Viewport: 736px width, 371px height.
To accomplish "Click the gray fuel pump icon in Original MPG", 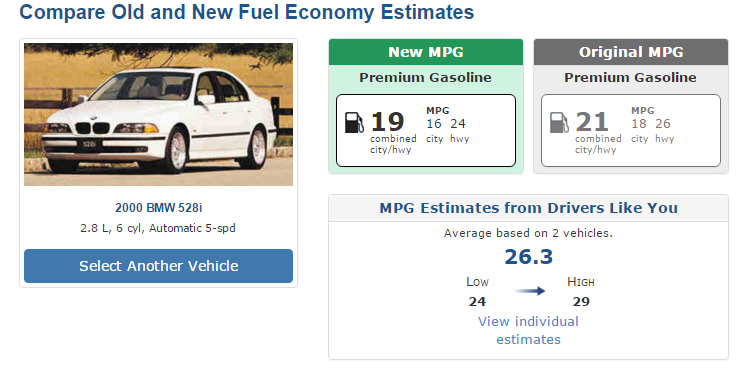I will tap(560, 123).
